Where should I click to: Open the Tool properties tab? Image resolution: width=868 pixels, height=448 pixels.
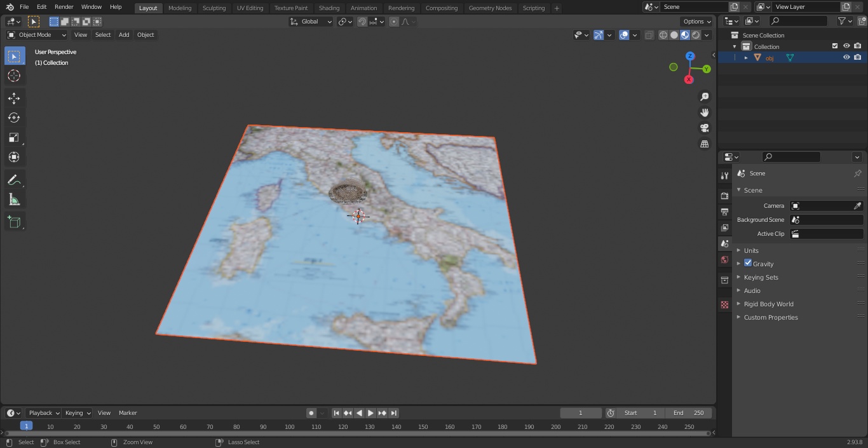click(x=724, y=175)
